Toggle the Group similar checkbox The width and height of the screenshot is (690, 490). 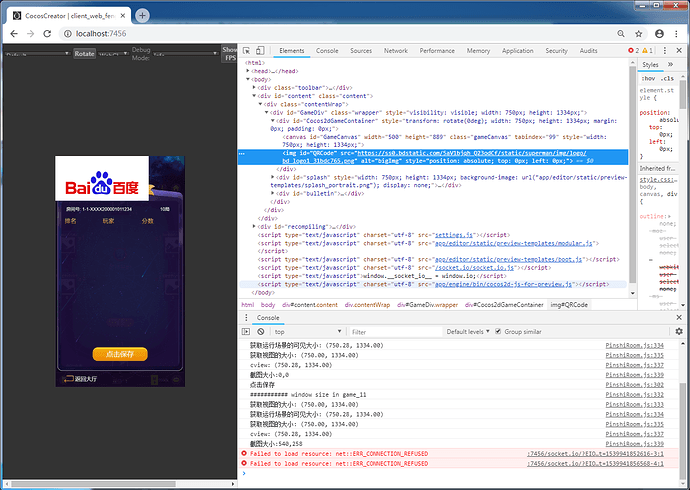pyautogui.click(x=498, y=331)
